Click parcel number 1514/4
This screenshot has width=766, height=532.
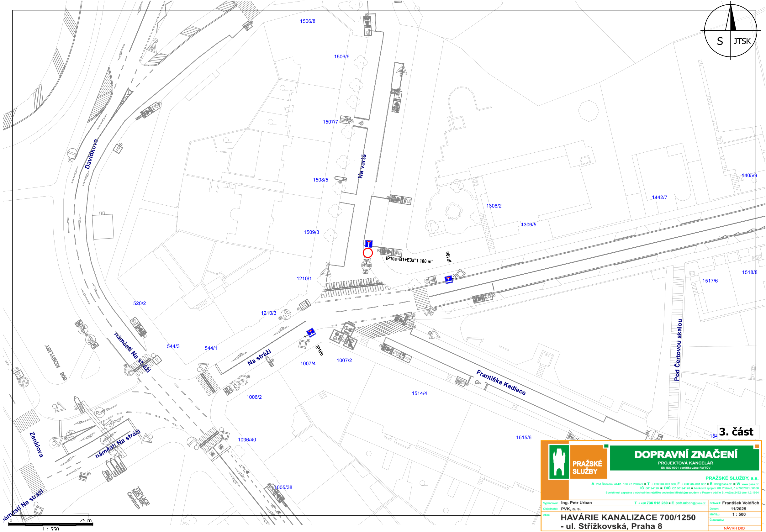point(419,394)
